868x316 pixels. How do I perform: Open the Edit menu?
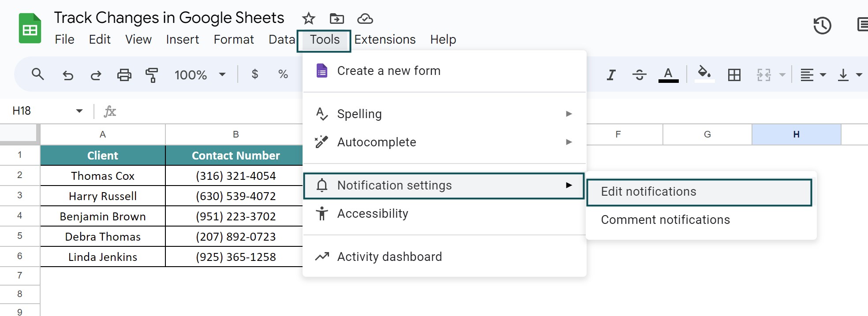pos(100,40)
